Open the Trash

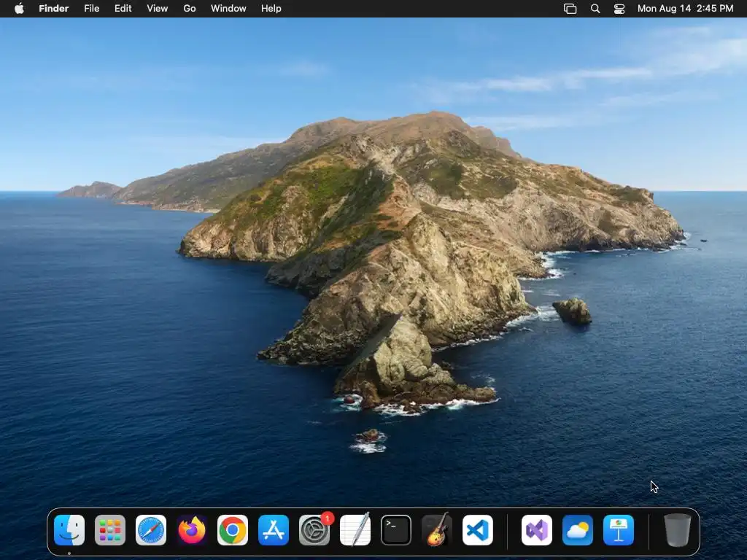point(677,530)
